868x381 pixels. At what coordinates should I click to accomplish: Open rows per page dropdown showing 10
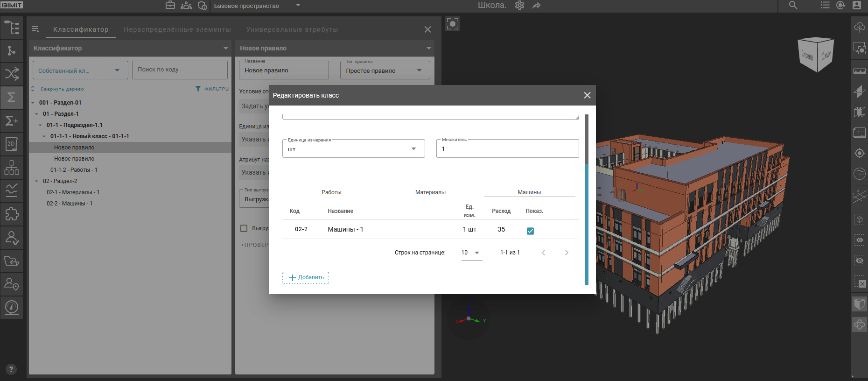(471, 253)
